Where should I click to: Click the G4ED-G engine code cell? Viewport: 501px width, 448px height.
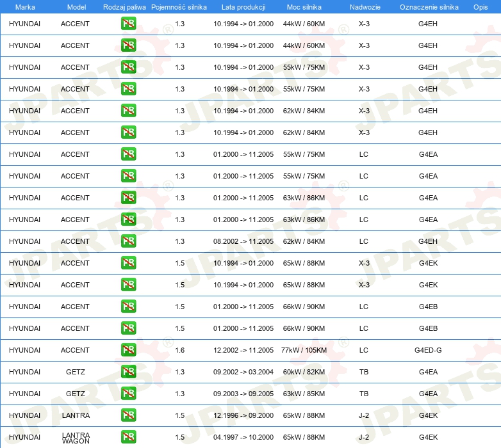coord(428,350)
